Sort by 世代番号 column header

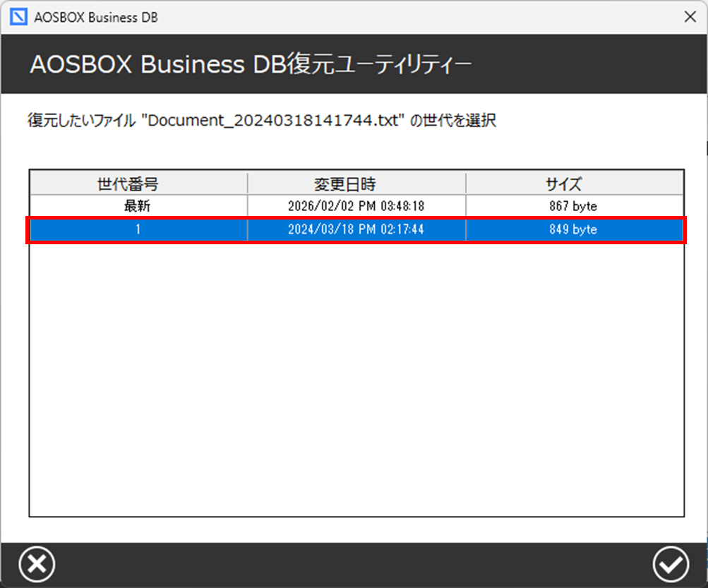(x=138, y=184)
